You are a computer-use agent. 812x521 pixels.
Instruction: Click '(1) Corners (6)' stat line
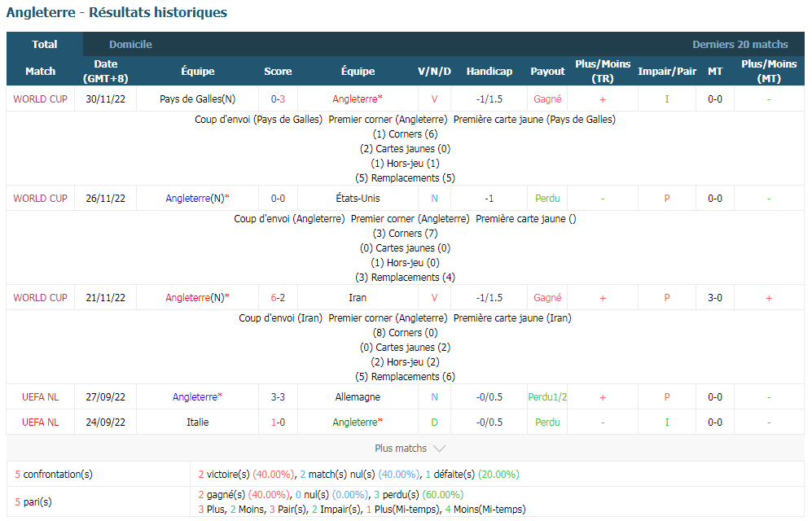pos(406,134)
